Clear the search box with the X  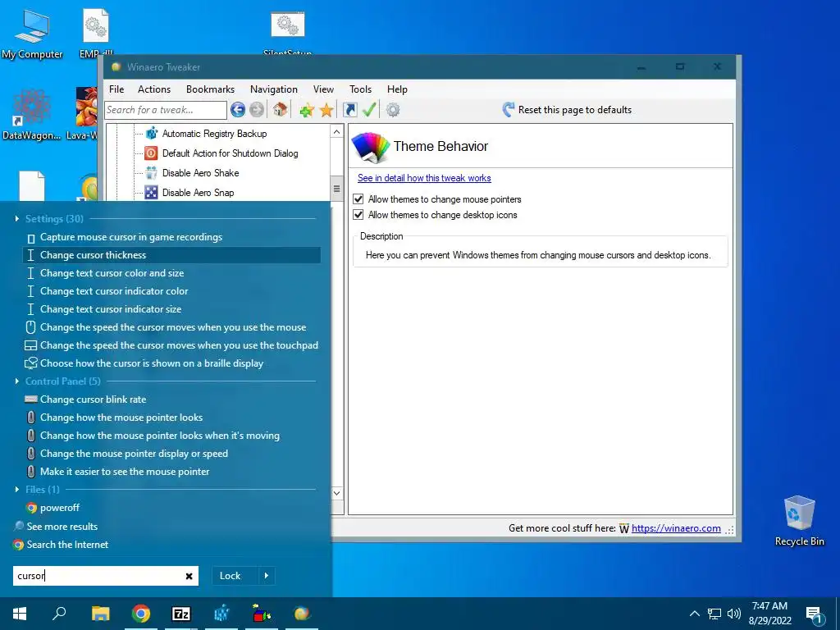click(189, 577)
